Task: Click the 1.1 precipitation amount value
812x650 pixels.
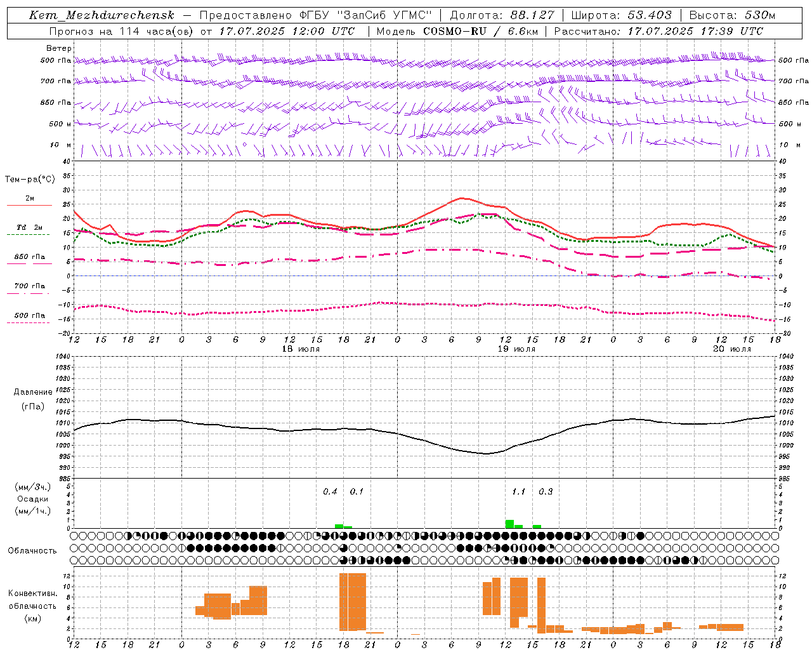Action: click(x=518, y=492)
